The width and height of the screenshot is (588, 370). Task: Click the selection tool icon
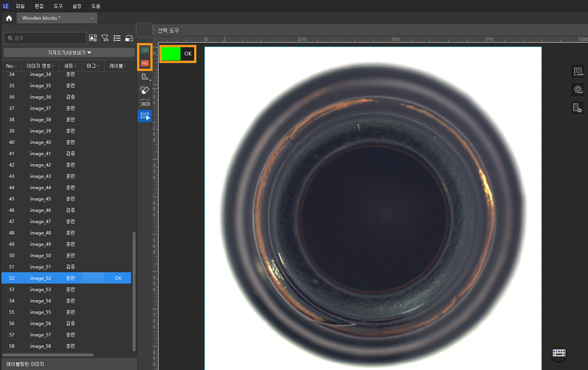pyautogui.click(x=145, y=116)
